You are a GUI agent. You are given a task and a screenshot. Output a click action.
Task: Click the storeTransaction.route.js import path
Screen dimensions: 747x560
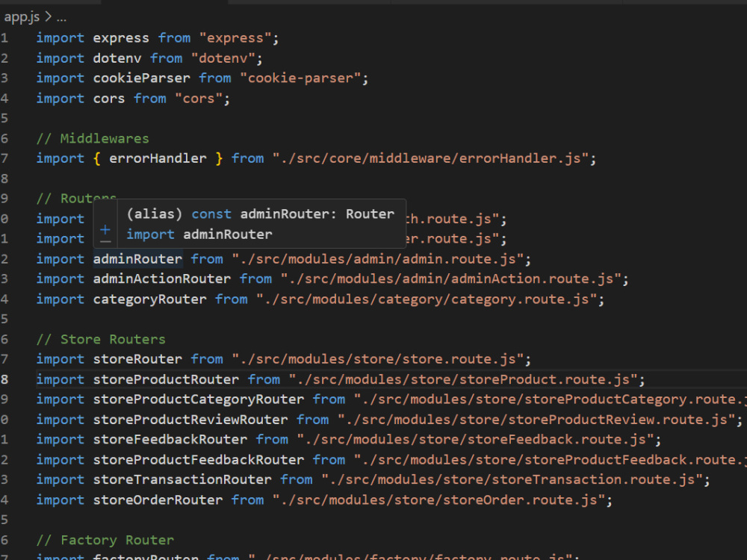[x=512, y=480]
